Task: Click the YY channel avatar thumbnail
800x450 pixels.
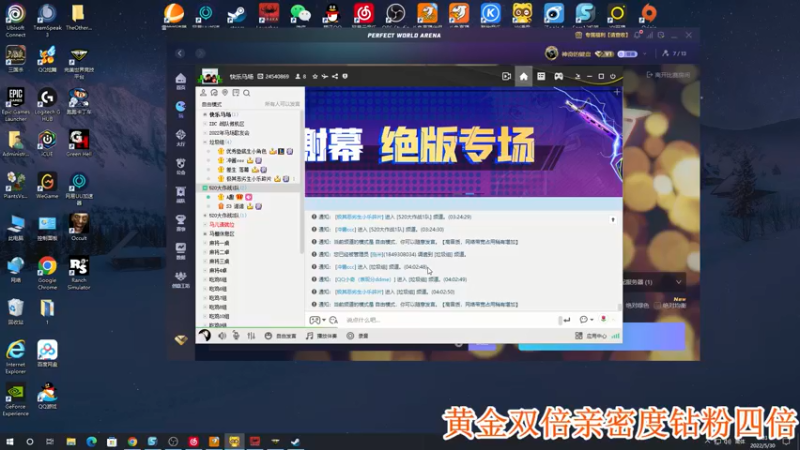Action: point(210,77)
